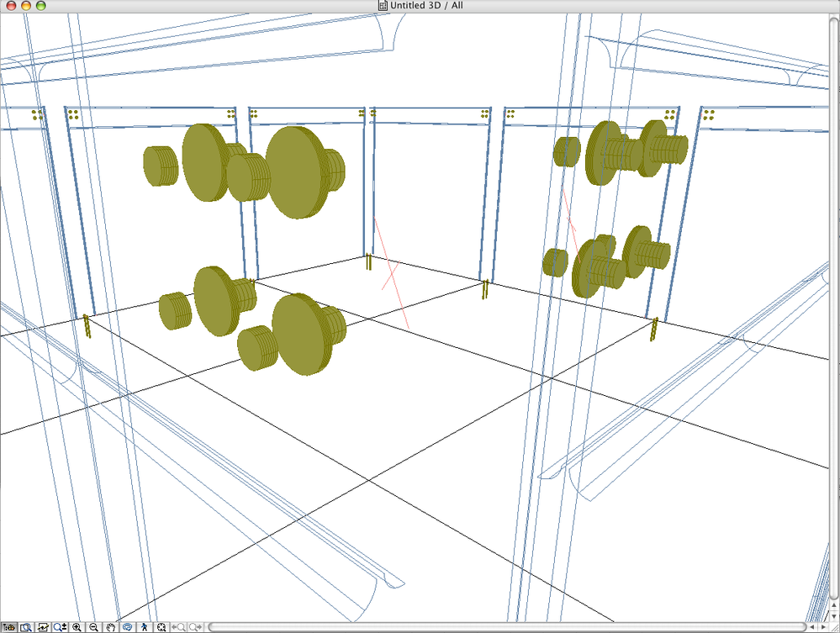
Task: Click the redraw/rebuild view icon
Action: pyautogui.click(x=43, y=627)
